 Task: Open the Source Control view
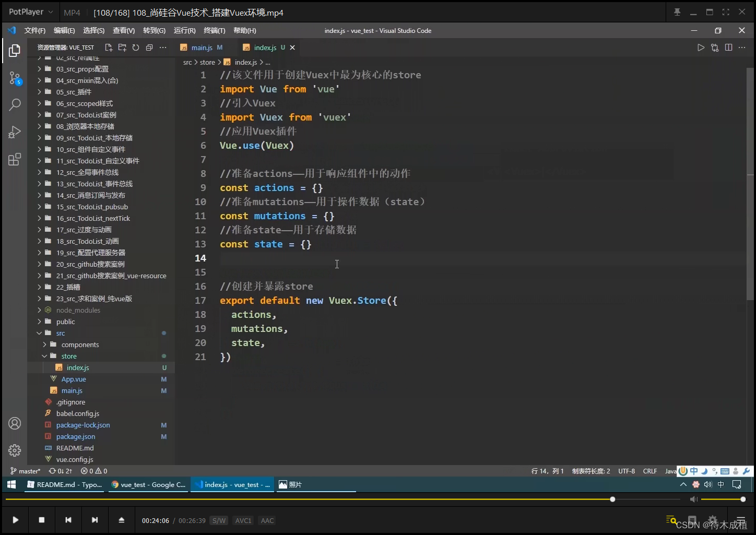click(x=15, y=78)
